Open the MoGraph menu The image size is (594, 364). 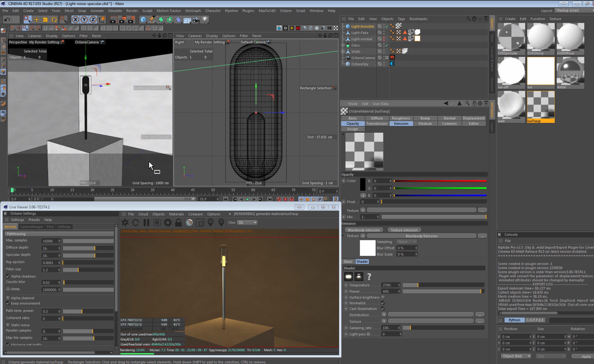[x=193, y=11]
